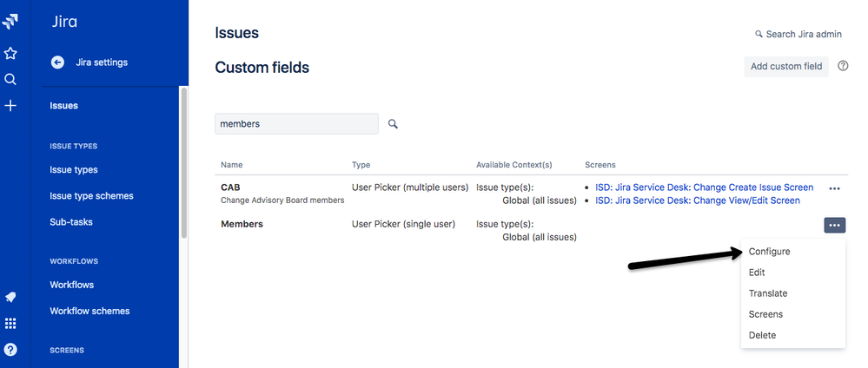Open the CAB row more-actions menu

(x=835, y=188)
